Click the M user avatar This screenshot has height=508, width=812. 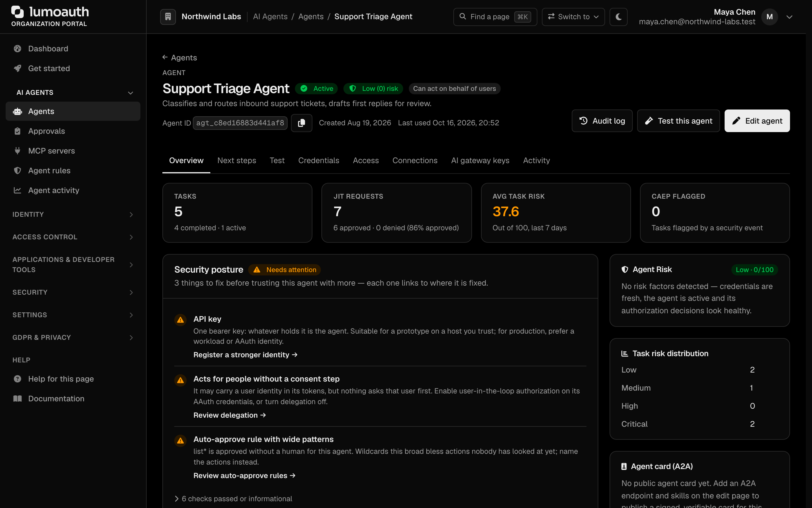click(769, 17)
